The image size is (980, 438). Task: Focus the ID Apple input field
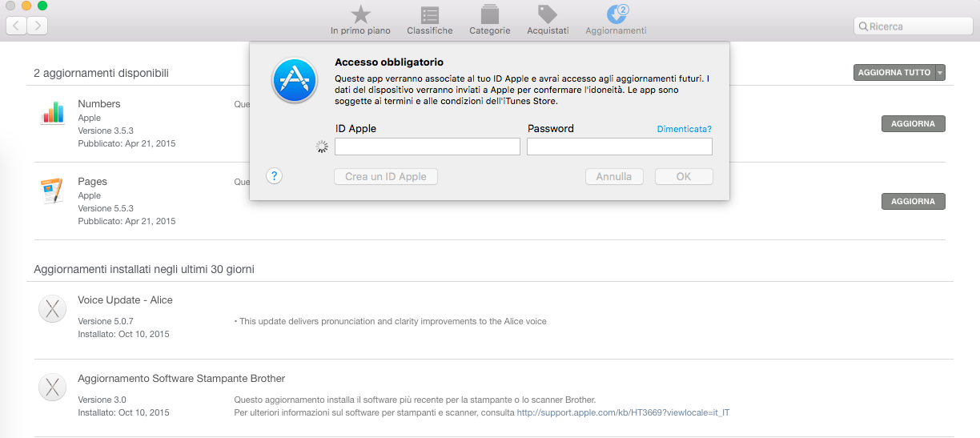tap(428, 147)
